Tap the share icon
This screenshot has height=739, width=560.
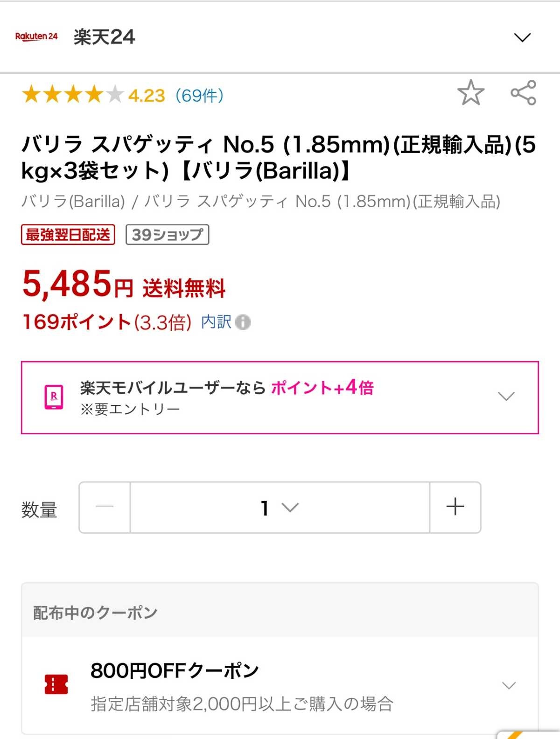point(523,92)
